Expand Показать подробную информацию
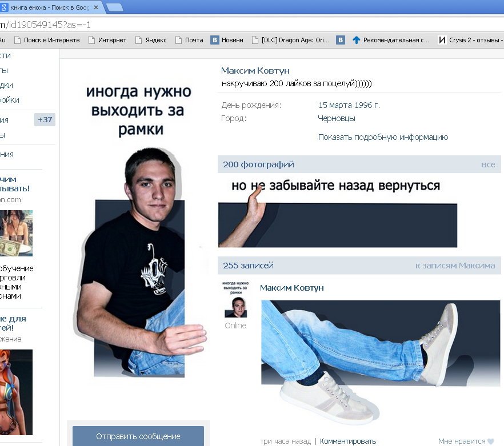This screenshot has height=446, width=504. click(383, 137)
